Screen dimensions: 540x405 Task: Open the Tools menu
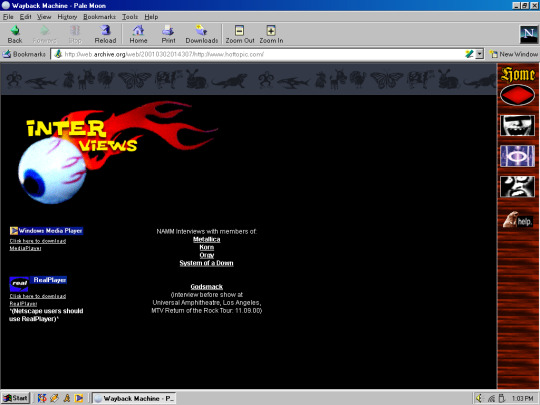[x=130, y=17]
